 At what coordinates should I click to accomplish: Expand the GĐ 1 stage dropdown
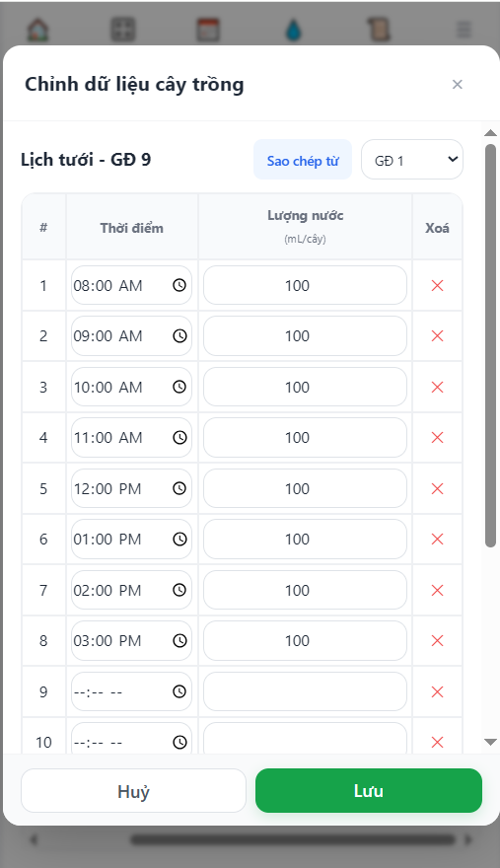pos(412,160)
